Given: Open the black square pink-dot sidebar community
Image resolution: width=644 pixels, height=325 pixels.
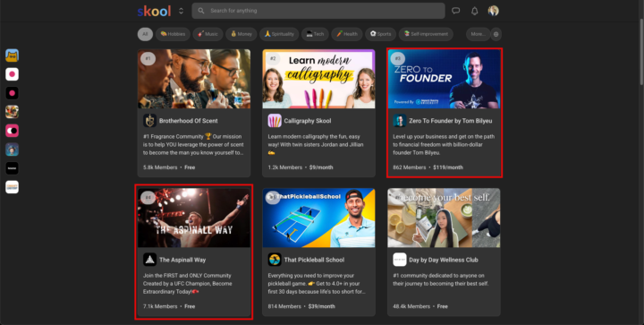Looking at the screenshot, I should coord(12,93).
